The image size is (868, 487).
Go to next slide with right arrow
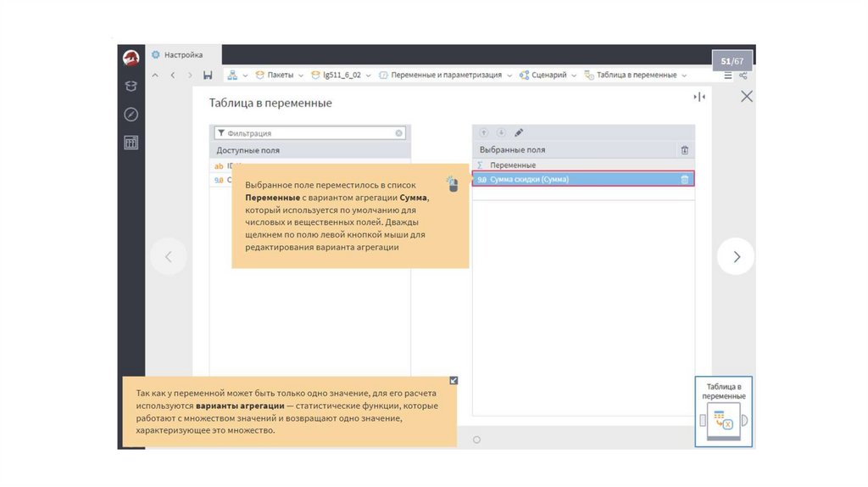coord(735,256)
